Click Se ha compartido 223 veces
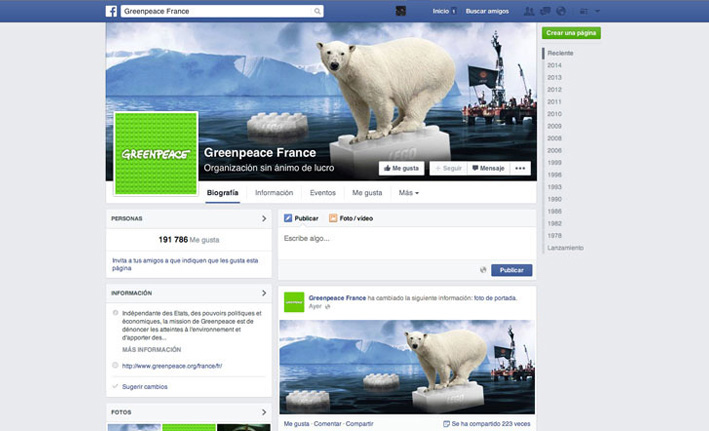 coord(487,424)
